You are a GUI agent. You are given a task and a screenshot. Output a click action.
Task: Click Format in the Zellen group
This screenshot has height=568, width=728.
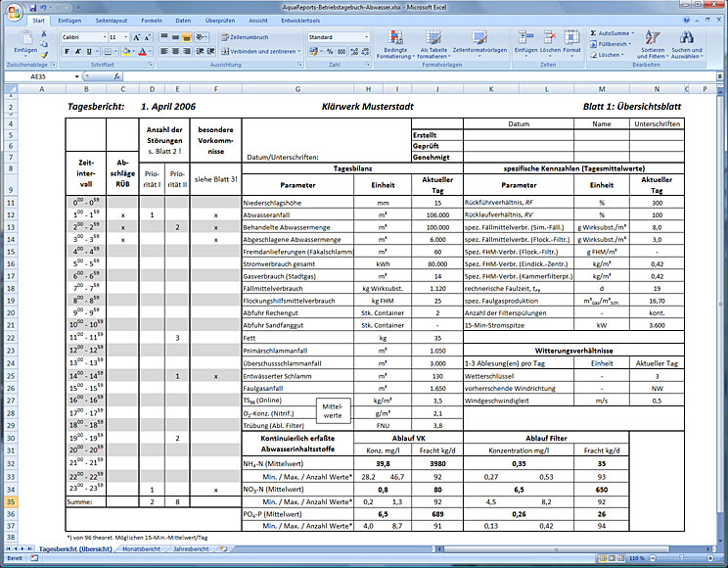click(x=571, y=43)
